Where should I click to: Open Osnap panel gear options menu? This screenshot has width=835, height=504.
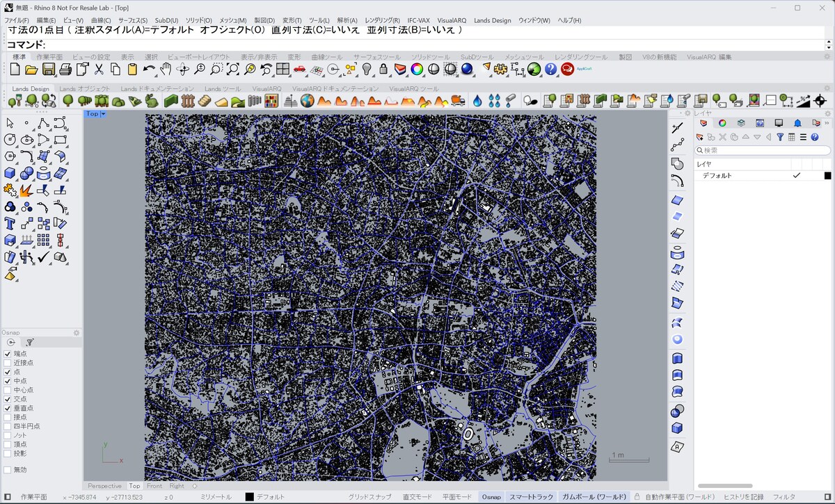77,333
